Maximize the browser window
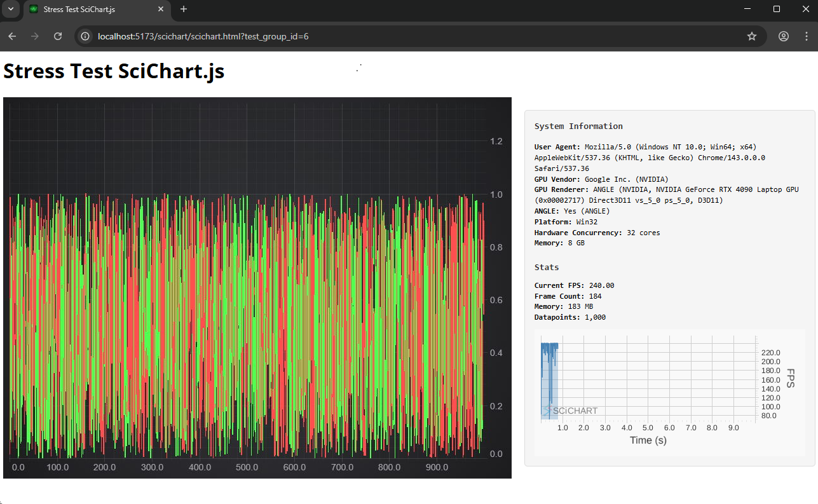 pyautogui.click(x=776, y=9)
